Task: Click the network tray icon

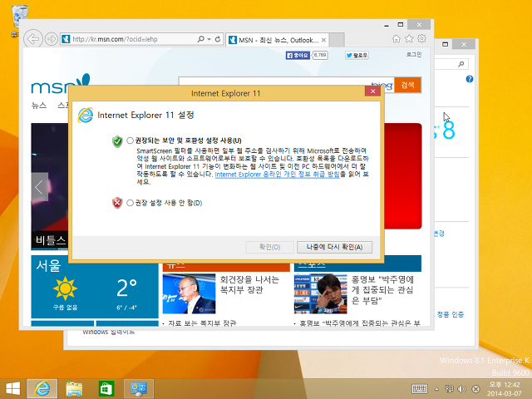Action: click(x=449, y=389)
